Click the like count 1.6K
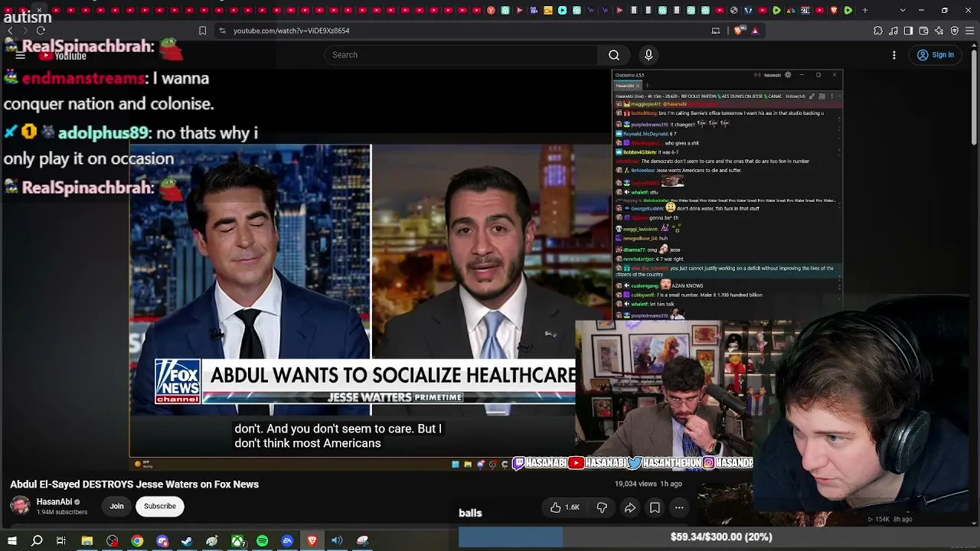This screenshot has height=551, width=980. 572,507
